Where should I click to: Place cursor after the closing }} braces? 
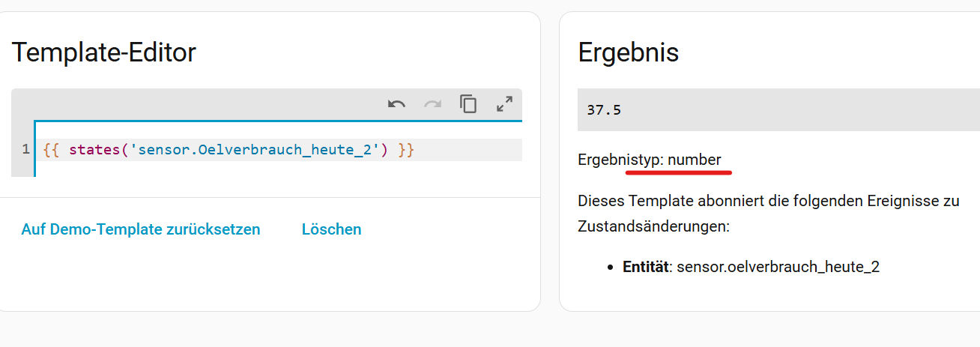[x=415, y=150]
